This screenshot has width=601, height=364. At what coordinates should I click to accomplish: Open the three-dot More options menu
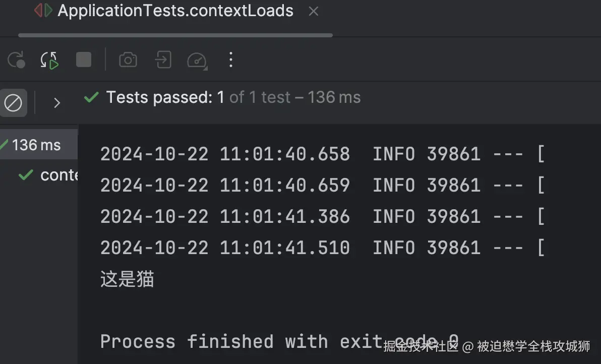pyautogui.click(x=230, y=59)
